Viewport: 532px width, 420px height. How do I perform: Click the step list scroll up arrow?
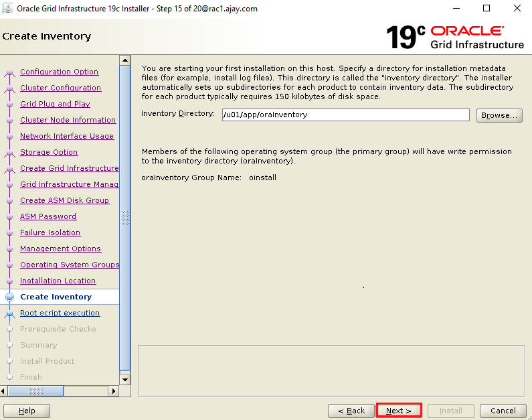click(x=125, y=60)
